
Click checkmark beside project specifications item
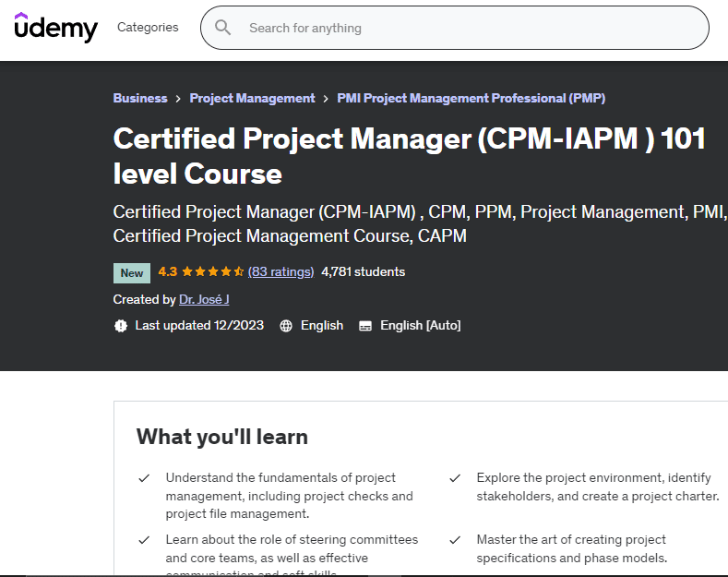tap(455, 540)
